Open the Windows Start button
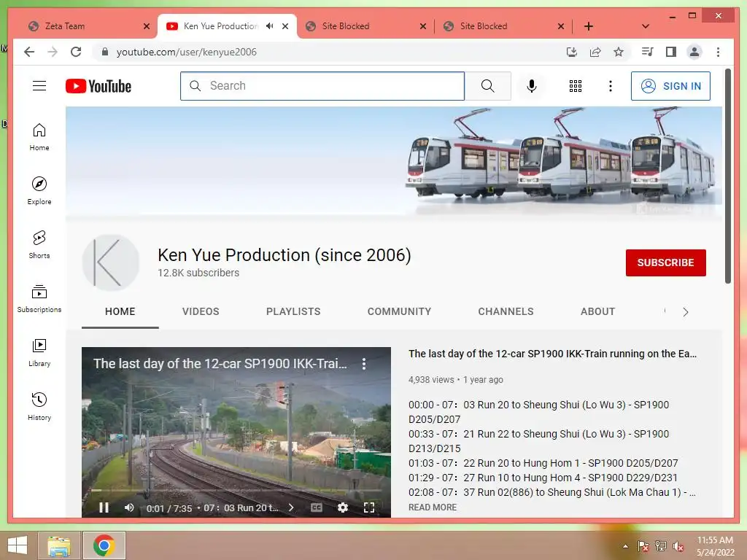Image resolution: width=747 pixels, height=560 pixels. pos(18,545)
